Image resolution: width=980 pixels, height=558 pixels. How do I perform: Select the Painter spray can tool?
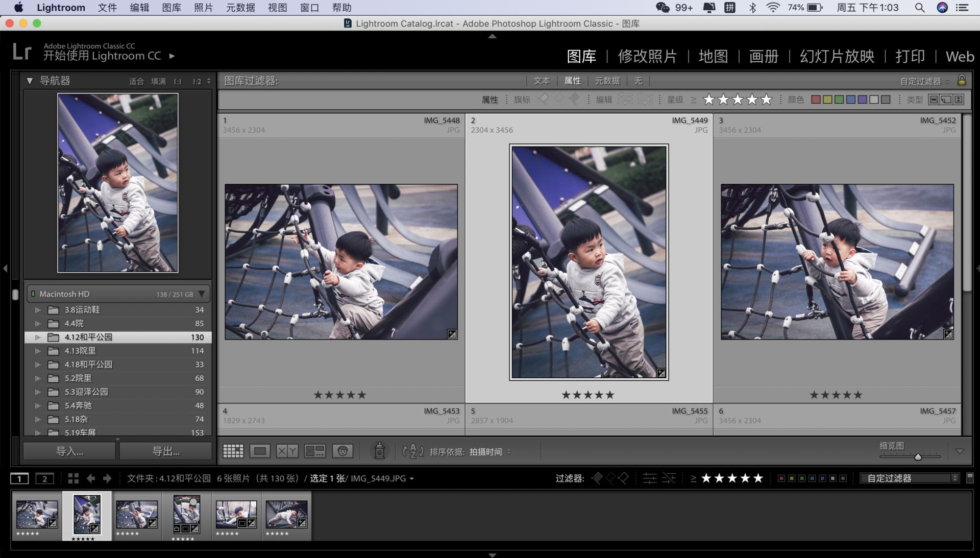(x=379, y=451)
